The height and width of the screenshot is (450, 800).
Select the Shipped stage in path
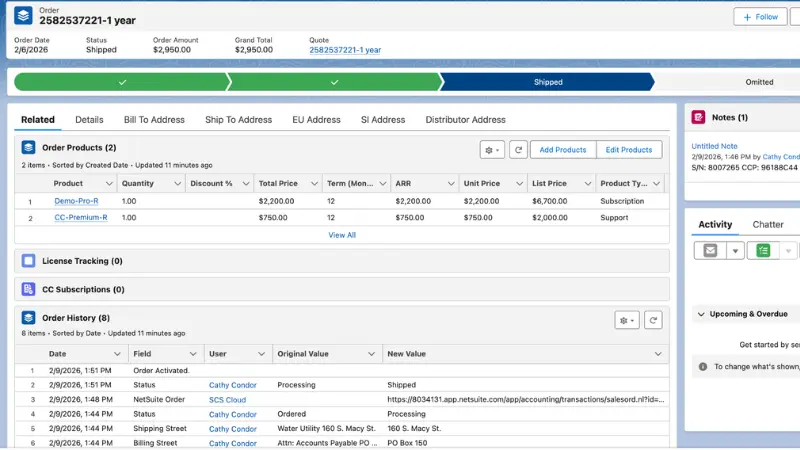point(547,82)
